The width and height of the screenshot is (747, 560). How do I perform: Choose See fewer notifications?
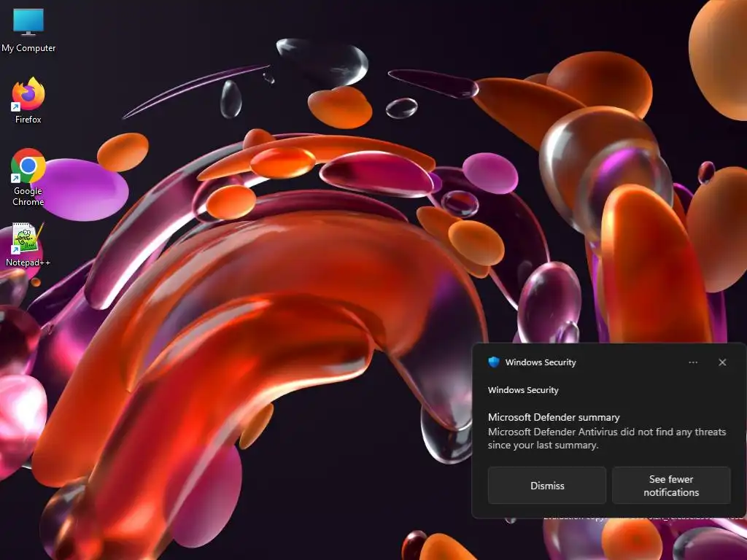pos(671,486)
